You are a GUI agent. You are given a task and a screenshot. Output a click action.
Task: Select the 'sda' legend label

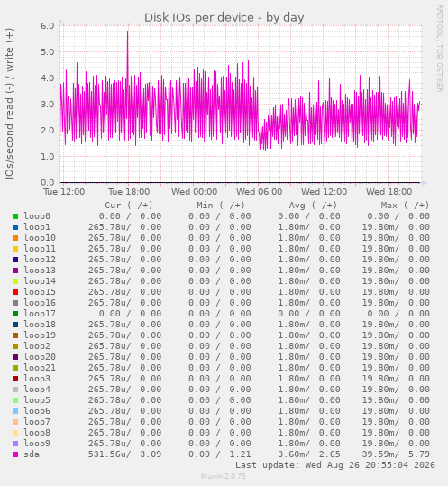pyautogui.click(x=32, y=454)
